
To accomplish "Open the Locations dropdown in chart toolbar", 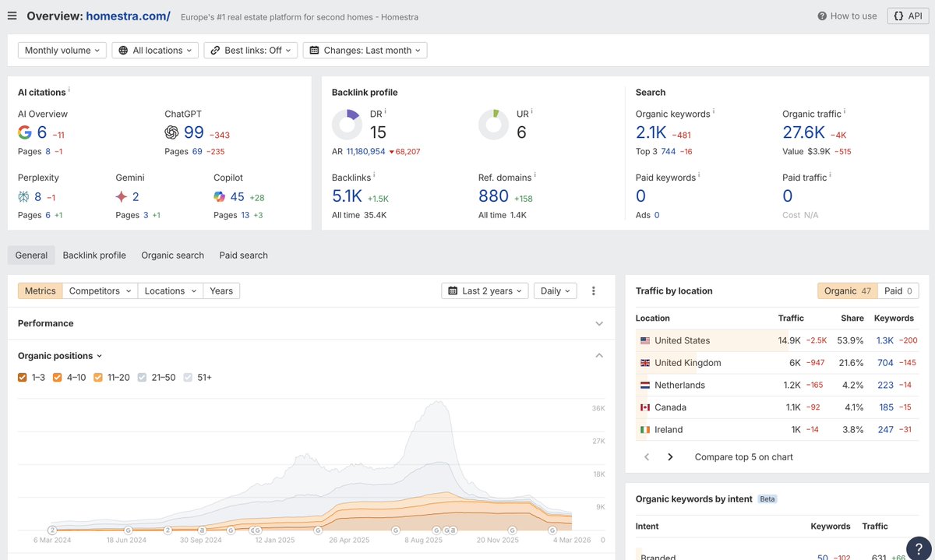I will click(171, 291).
